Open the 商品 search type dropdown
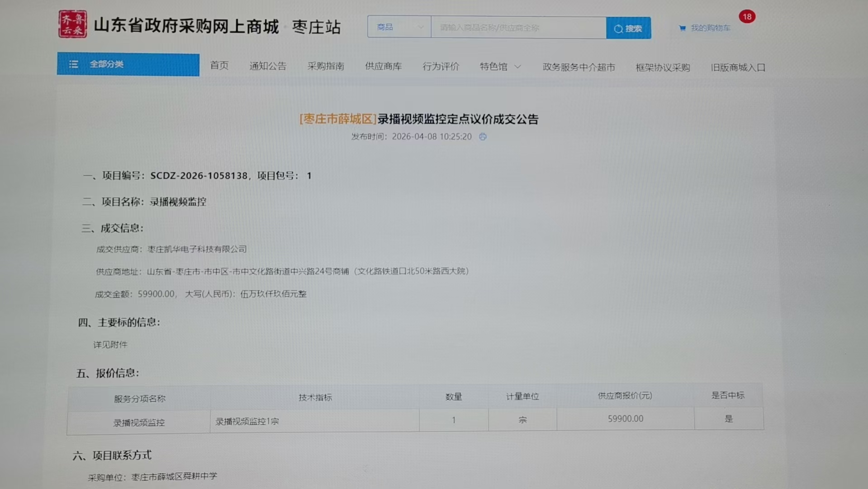This screenshot has width=868, height=489. pos(399,28)
